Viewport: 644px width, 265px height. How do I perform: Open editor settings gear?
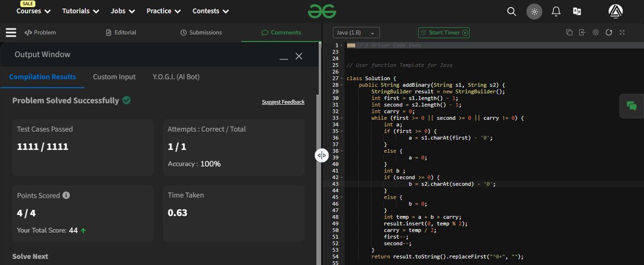(596, 33)
